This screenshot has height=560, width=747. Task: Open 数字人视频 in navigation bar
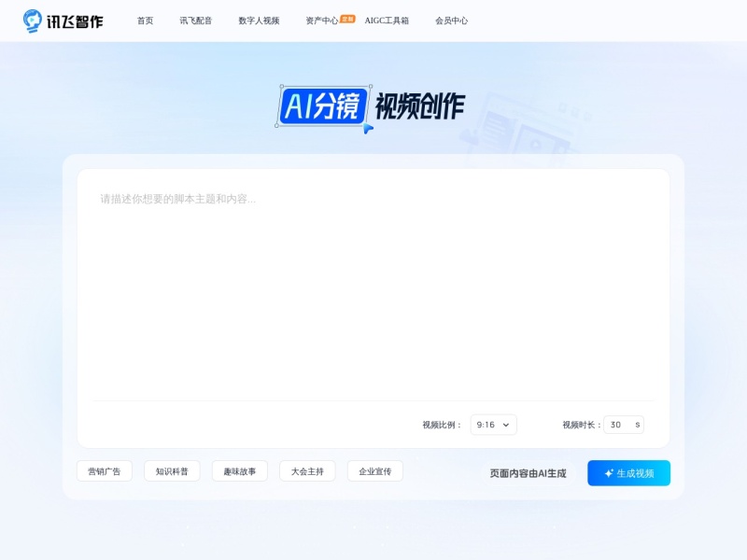click(259, 21)
